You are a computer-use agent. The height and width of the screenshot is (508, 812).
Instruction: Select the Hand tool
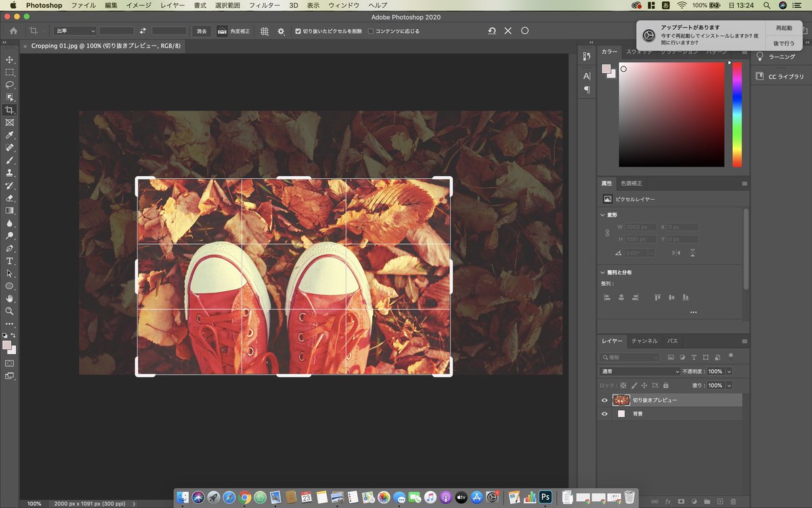[9, 299]
